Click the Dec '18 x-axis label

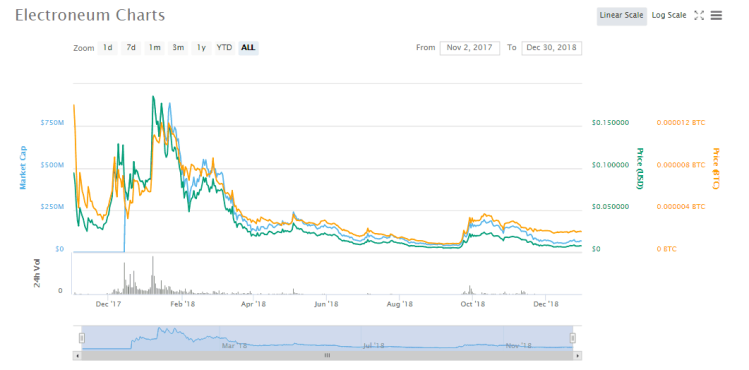(x=546, y=304)
